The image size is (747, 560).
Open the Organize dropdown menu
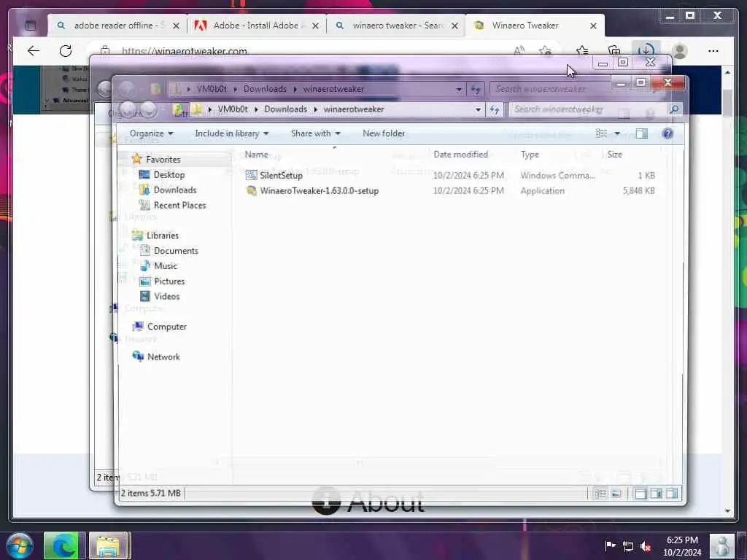tap(151, 133)
